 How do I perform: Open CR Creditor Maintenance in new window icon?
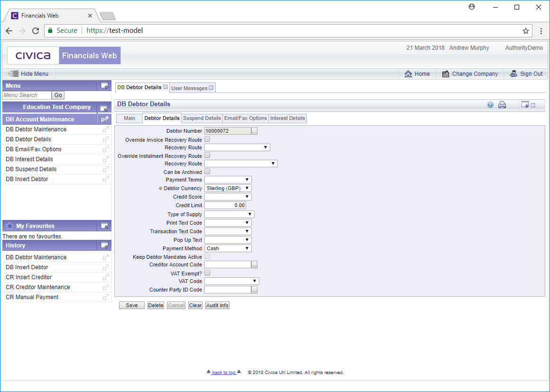click(105, 287)
